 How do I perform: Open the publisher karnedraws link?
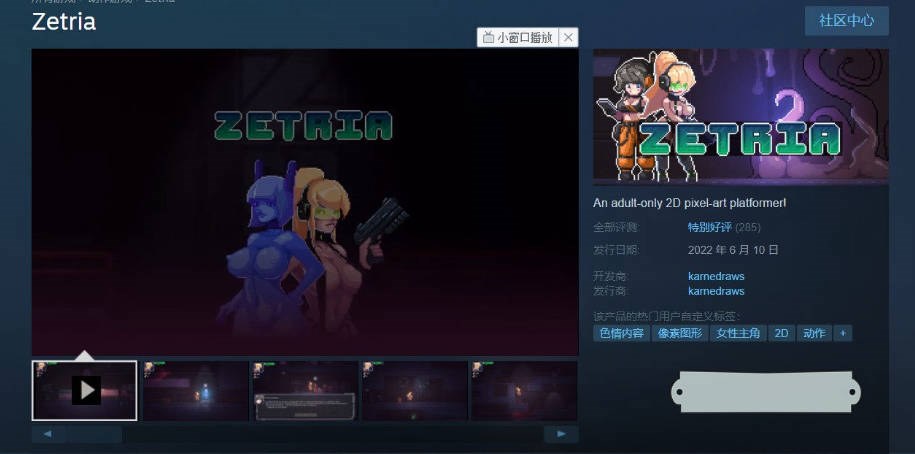point(716,291)
